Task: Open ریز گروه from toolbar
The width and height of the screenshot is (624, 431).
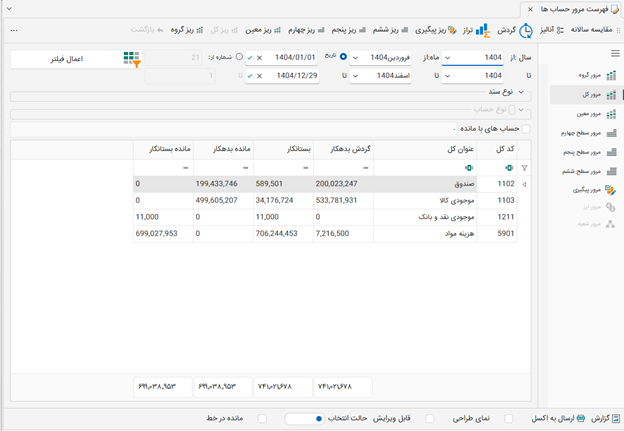Action: [x=187, y=30]
